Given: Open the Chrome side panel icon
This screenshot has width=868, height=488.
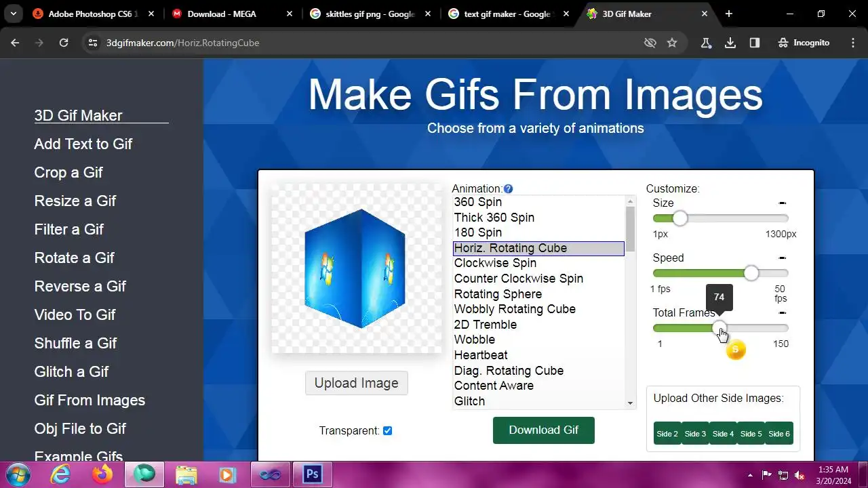Looking at the screenshot, I should [755, 43].
